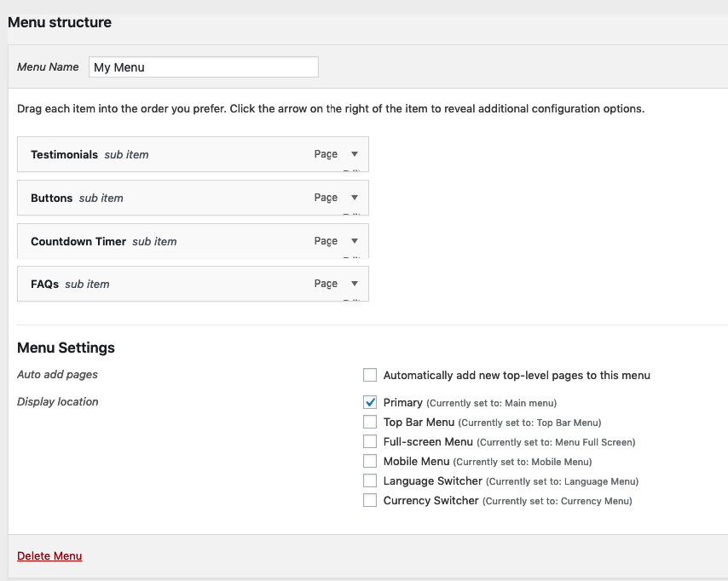
Task: Enable automatically adding new top-level pages
Action: click(x=369, y=375)
